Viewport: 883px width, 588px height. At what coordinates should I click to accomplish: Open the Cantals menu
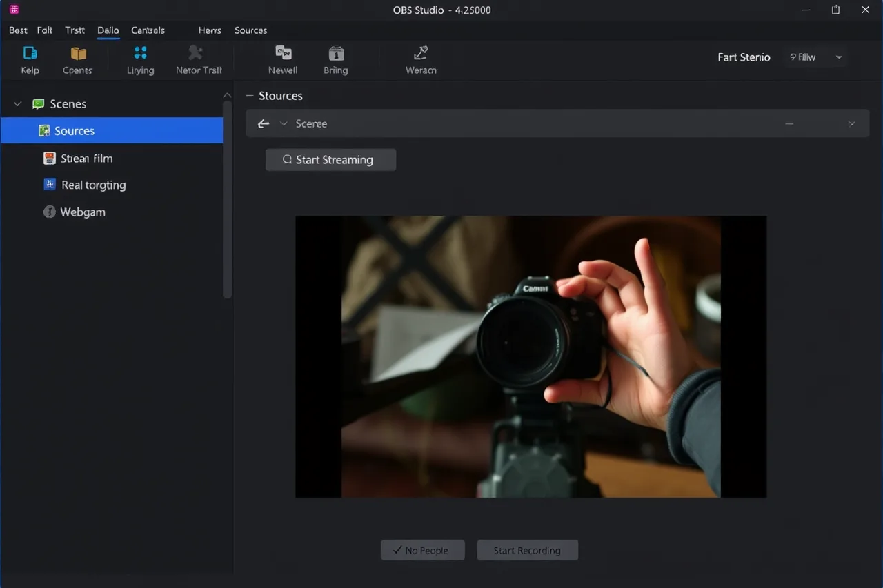pos(148,30)
